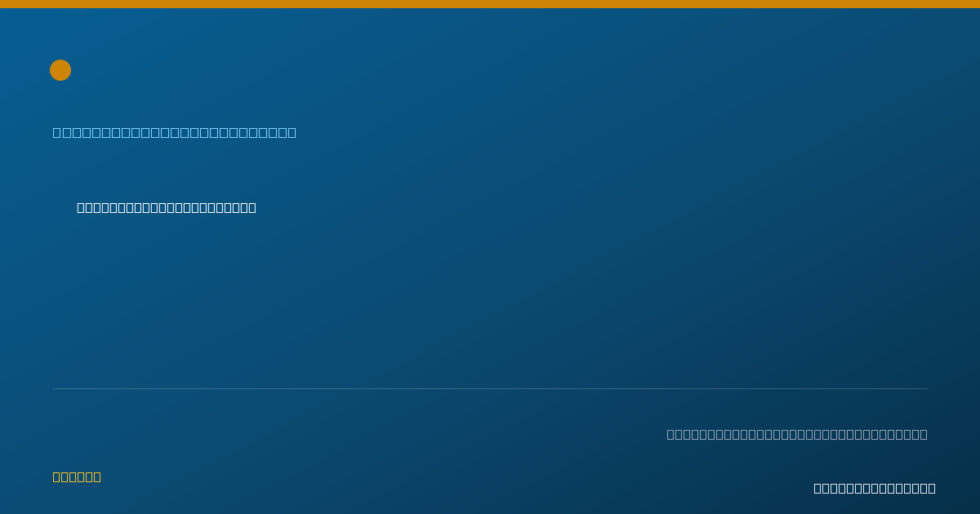Click first box of the yellow text
980x514 pixels.
coord(56,476)
